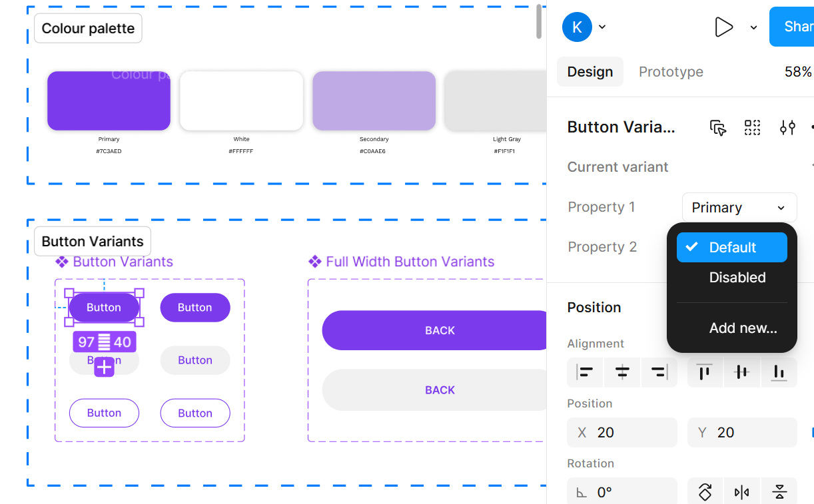Click the purple plus add variant icon
Viewport: 814px width, 504px height.
[104, 367]
